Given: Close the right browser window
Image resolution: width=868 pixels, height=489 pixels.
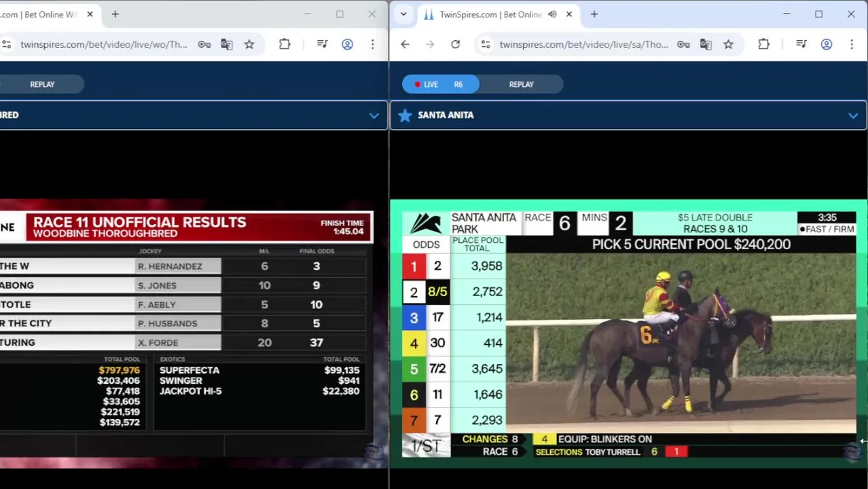Looking at the screenshot, I should point(850,14).
